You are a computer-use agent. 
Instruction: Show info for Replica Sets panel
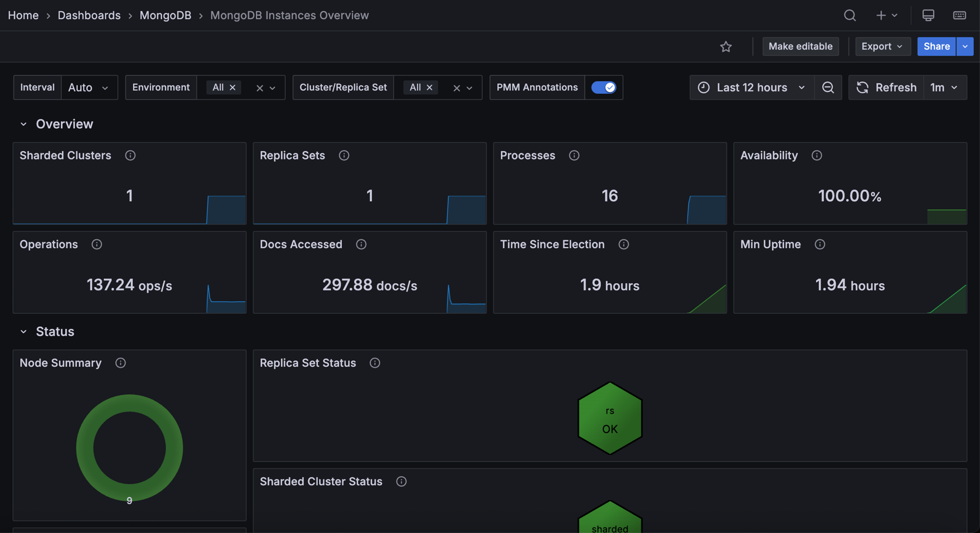tap(344, 156)
